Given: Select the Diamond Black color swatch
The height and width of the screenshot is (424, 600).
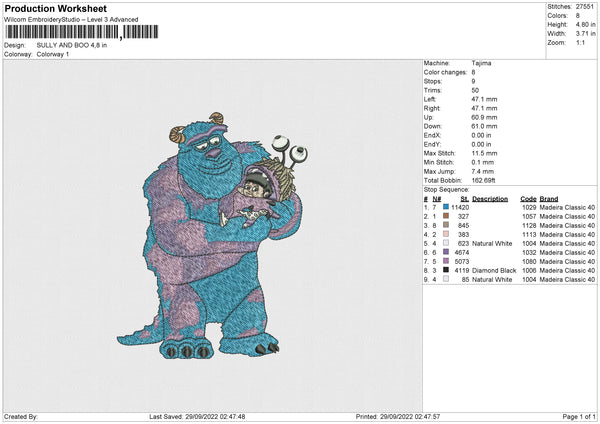Looking at the screenshot, I should [x=446, y=270].
